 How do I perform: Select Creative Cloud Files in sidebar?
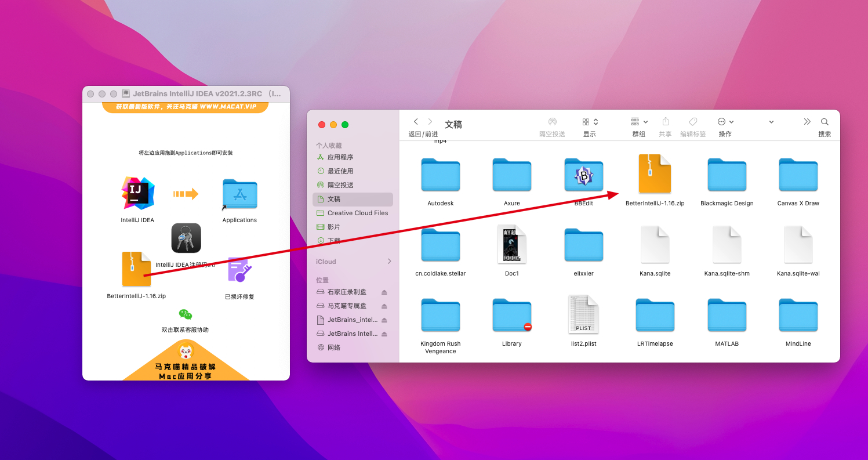click(353, 213)
